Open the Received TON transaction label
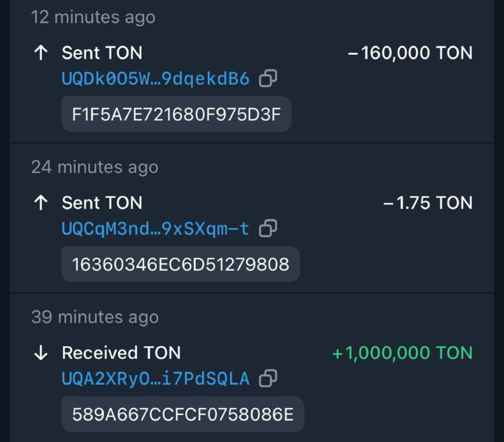The image size is (504, 442). click(x=121, y=353)
